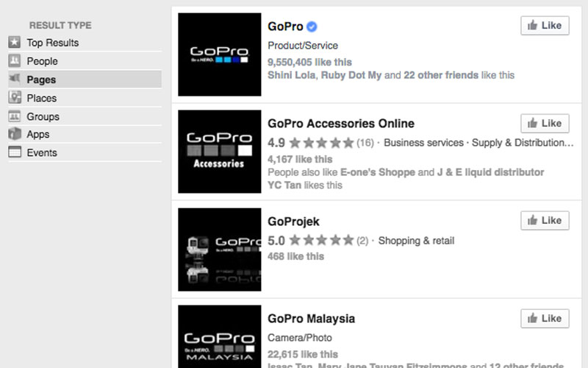Screen dimensions: 588x368
Task: Click the People filter icon
Action: point(15,60)
